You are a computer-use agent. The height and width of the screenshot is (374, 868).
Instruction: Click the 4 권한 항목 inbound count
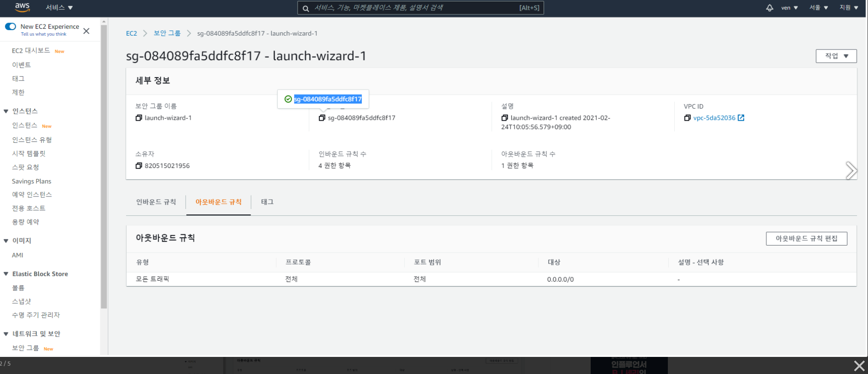pyautogui.click(x=334, y=166)
